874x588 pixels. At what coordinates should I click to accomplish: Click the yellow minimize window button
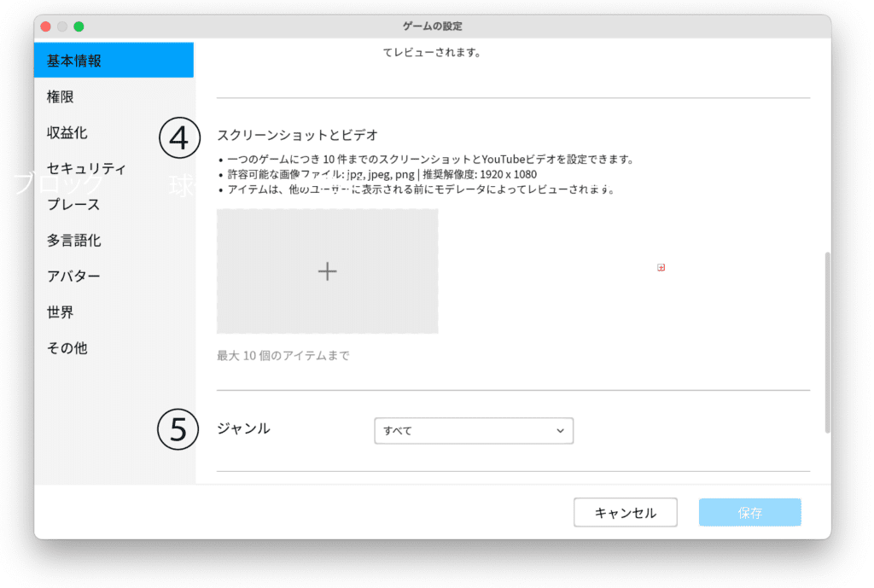pyautogui.click(x=62, y=26)
